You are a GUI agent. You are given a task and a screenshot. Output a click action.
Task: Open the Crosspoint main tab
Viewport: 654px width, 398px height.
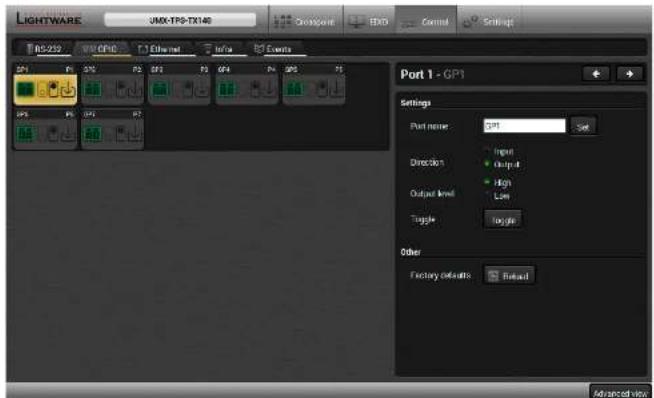(305, 21)
